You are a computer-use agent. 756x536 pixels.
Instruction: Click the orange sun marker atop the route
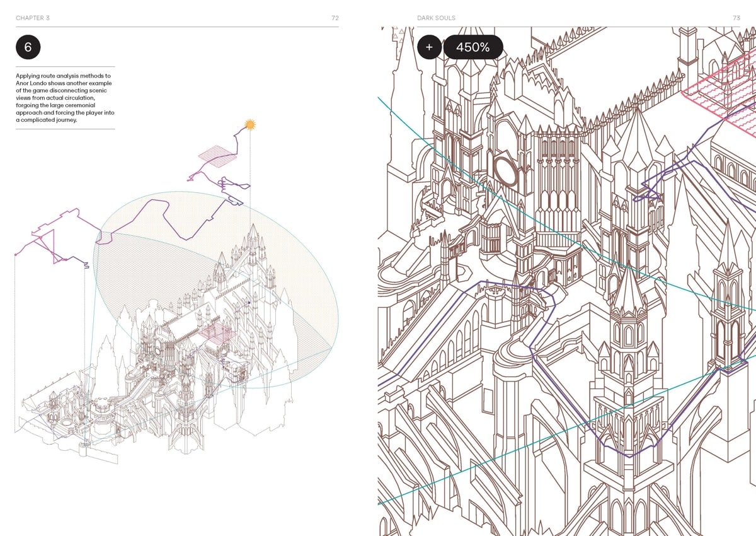250,124
